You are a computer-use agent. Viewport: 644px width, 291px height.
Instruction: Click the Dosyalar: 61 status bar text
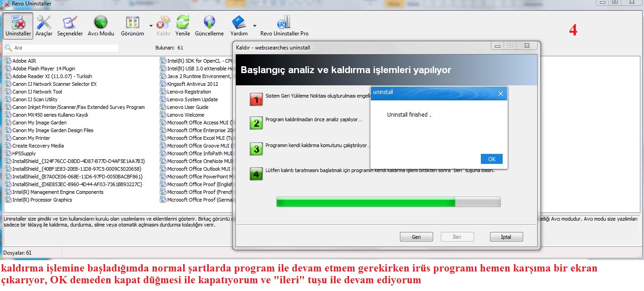click(x=18, y=253)
